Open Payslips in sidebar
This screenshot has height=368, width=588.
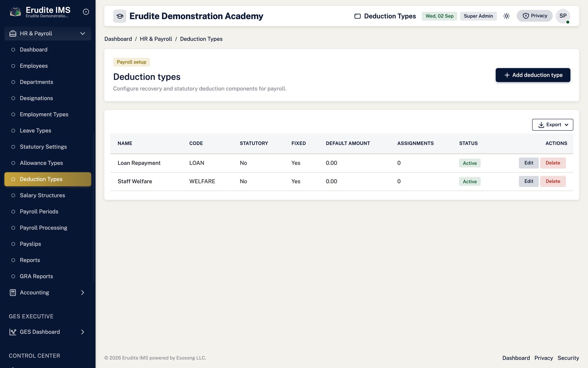point(48,244)
